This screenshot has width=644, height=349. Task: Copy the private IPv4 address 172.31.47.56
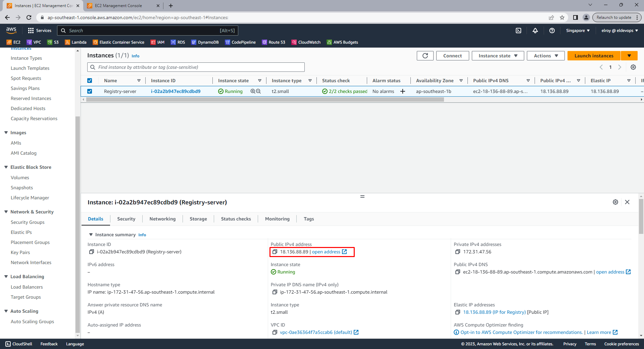457,252
